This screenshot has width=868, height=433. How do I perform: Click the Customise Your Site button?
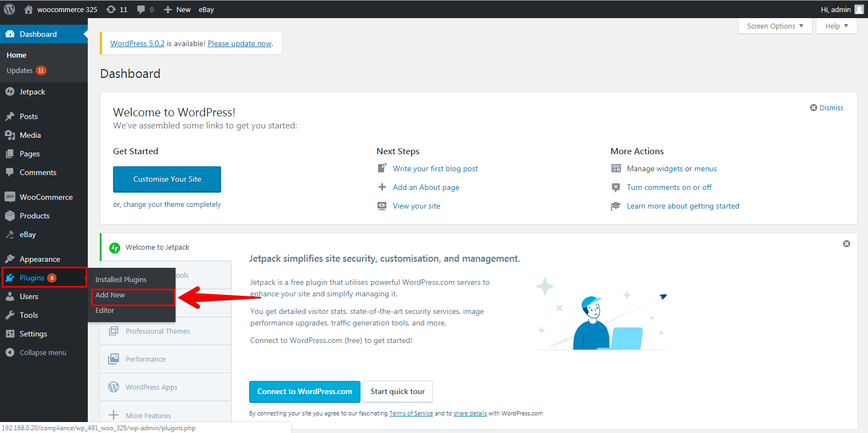point(167,179)
